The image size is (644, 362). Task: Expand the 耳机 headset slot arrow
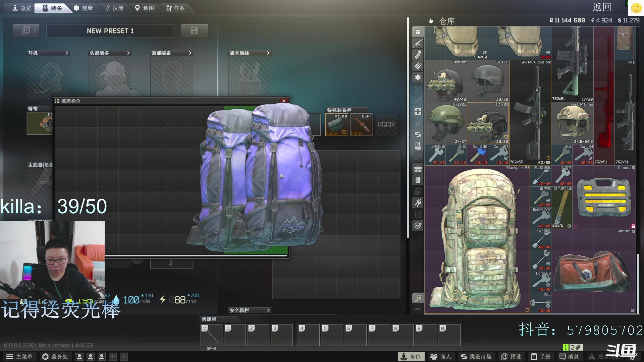pyautogui.click(x=67, y=53)
